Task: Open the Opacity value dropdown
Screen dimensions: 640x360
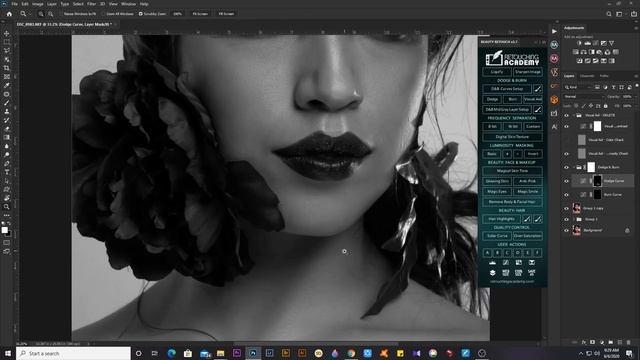Action: coord(635,97)
